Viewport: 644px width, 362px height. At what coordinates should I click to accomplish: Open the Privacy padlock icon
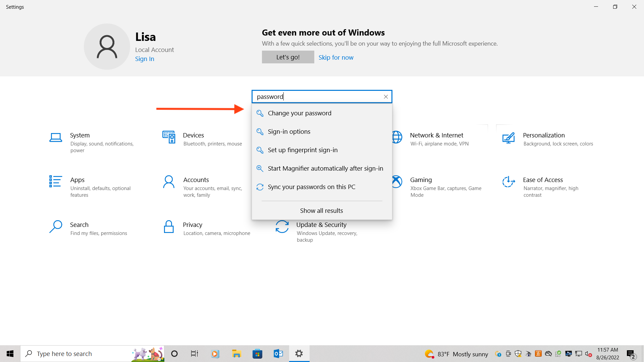(169, 227)
